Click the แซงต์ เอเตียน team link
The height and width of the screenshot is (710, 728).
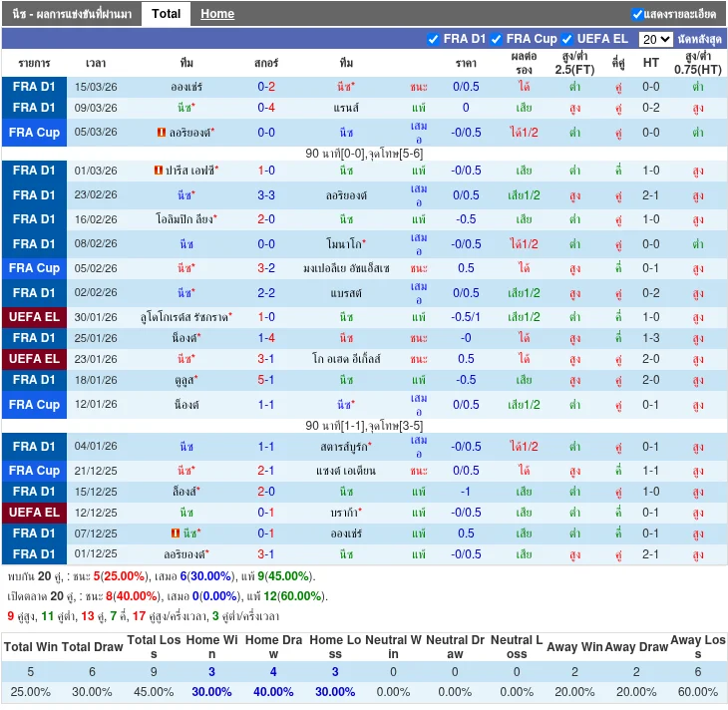click(x=344, y=471)
